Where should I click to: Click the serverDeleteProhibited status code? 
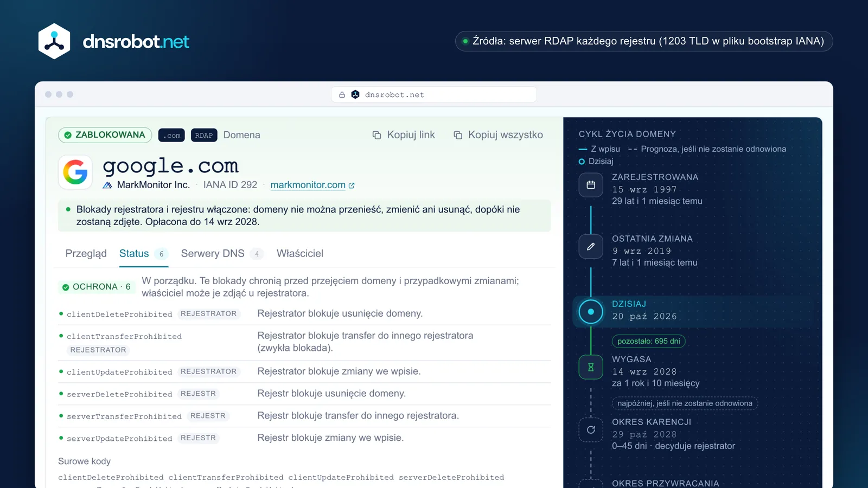pyautogui.click(x=119, y=395)
